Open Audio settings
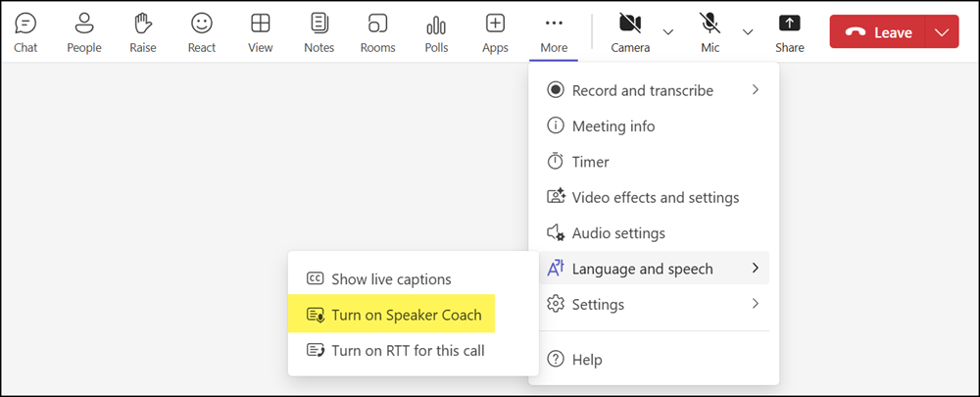 654,233
